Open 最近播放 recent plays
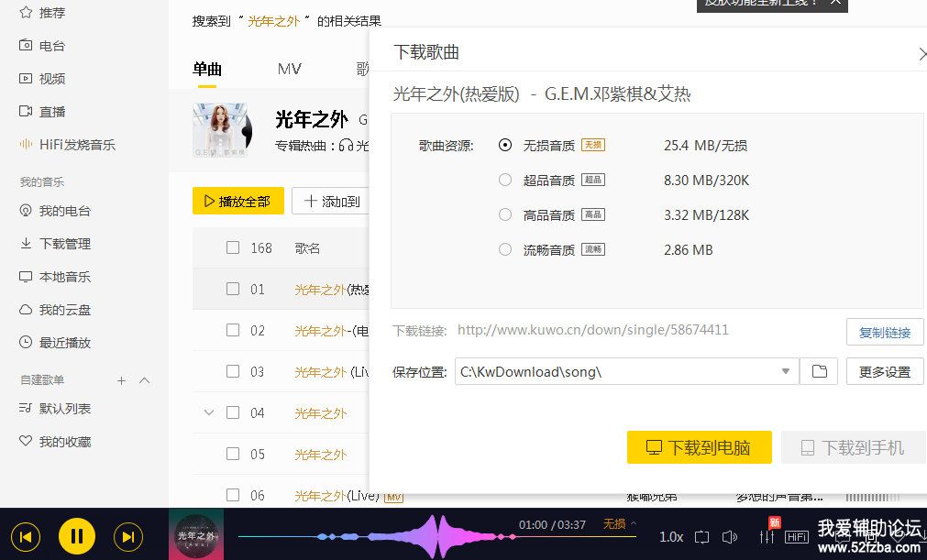Screen dimensions: 927x560 tap(55, 343)
